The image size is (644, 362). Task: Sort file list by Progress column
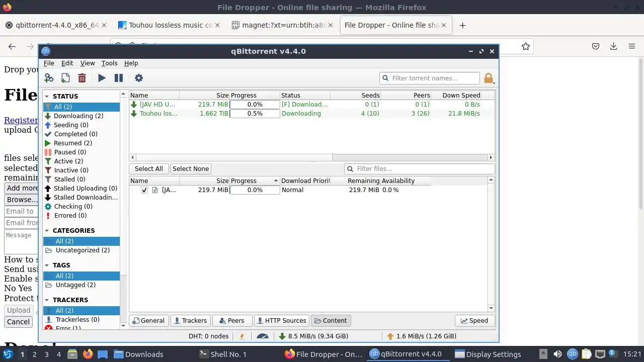click(x=255, y=181)
